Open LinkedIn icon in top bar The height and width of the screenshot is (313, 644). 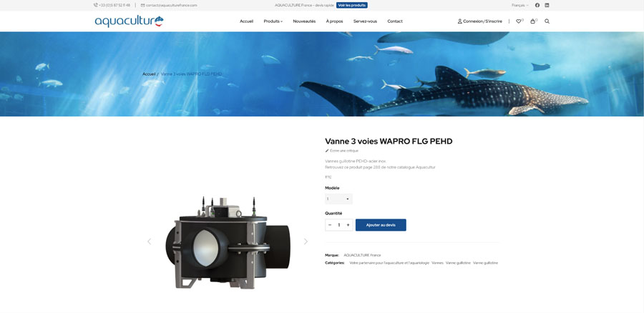(x=547, y=5)
